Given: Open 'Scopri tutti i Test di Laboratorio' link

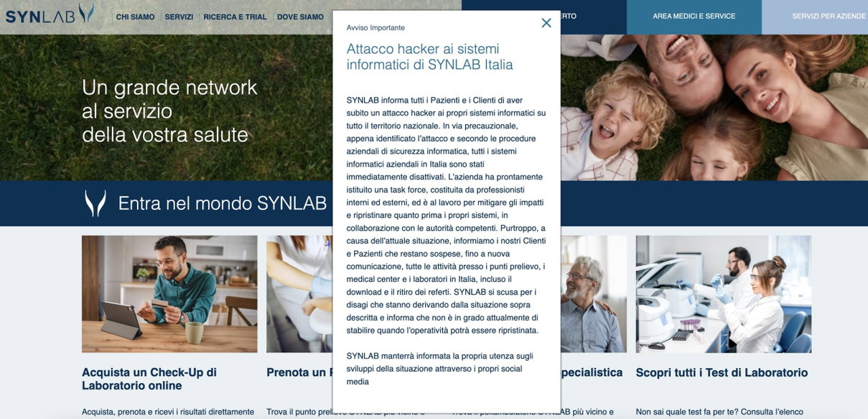Looking at the screenshot, I should pyautogui.click(x=722, y=372).
